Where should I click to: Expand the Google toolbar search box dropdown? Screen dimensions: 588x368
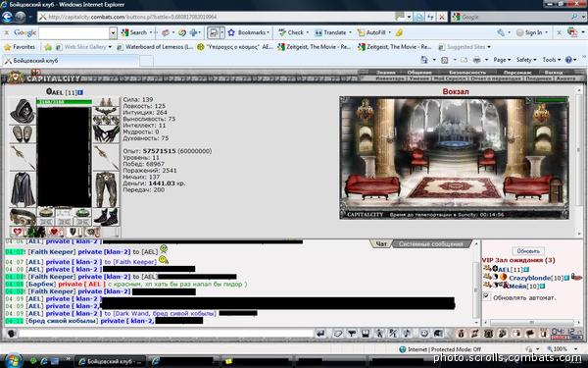(113, 33)
